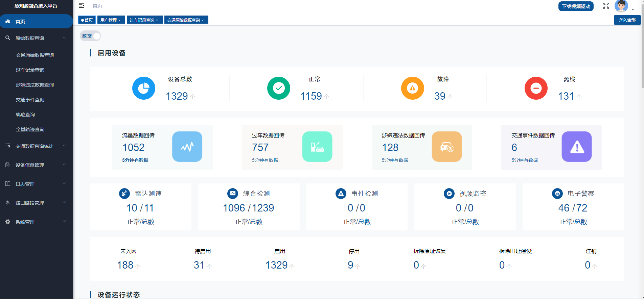Open the user avatar menu
Screen dimensions: 644x300
pos(621,6)
